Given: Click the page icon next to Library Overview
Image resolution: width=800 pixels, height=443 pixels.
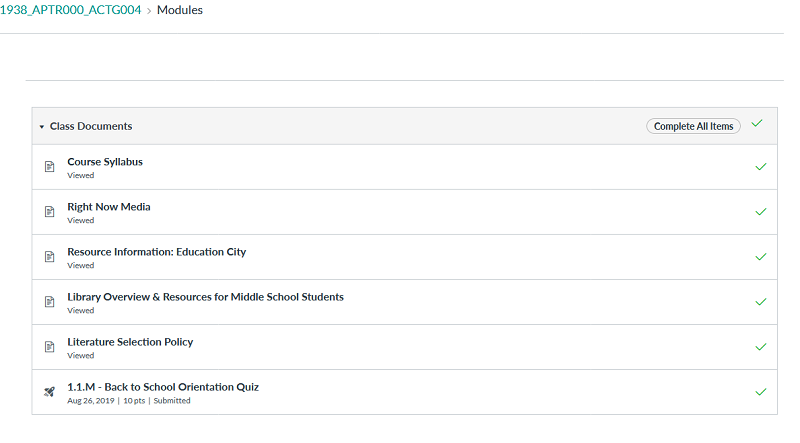Looking at the screenshot, I should point(49,302).
